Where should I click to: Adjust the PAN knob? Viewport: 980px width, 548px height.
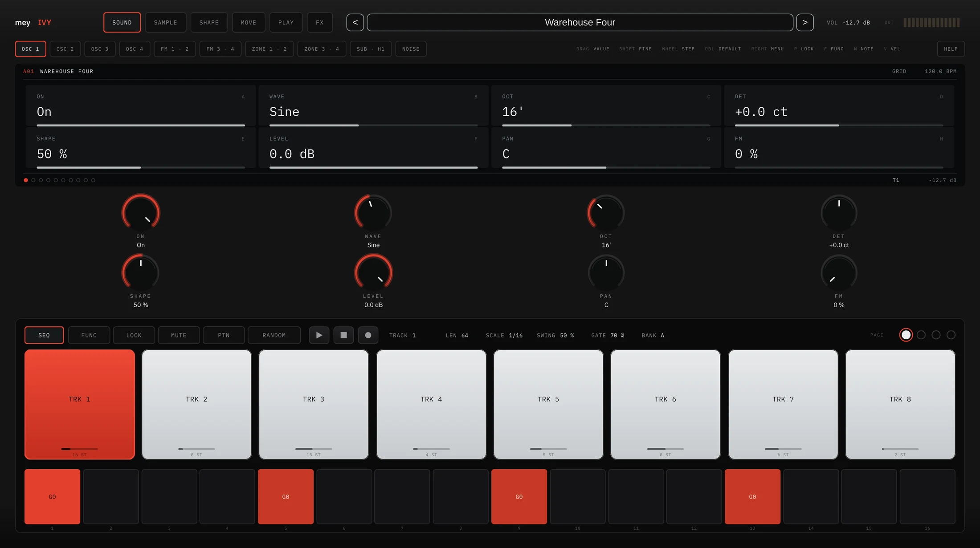[x=606, y=272]
